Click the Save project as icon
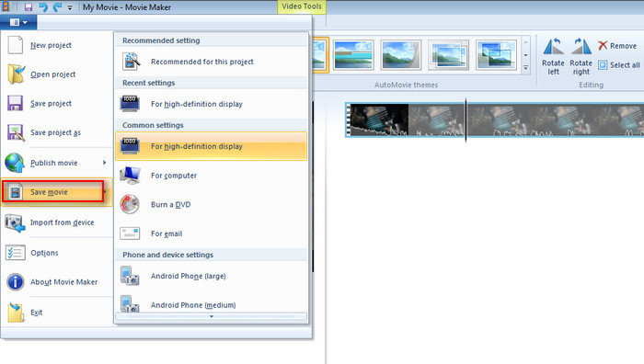Image resolution: width=644 pixels, height=364 pixels. (16, 132)
